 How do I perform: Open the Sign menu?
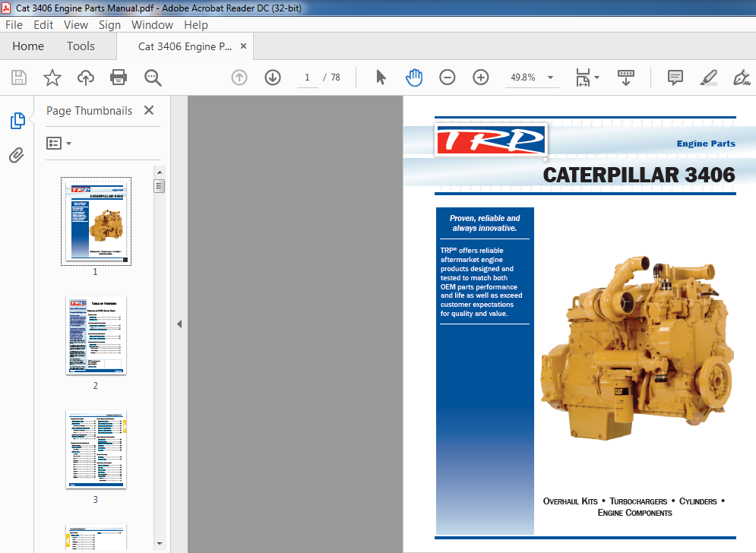(109, 25)
